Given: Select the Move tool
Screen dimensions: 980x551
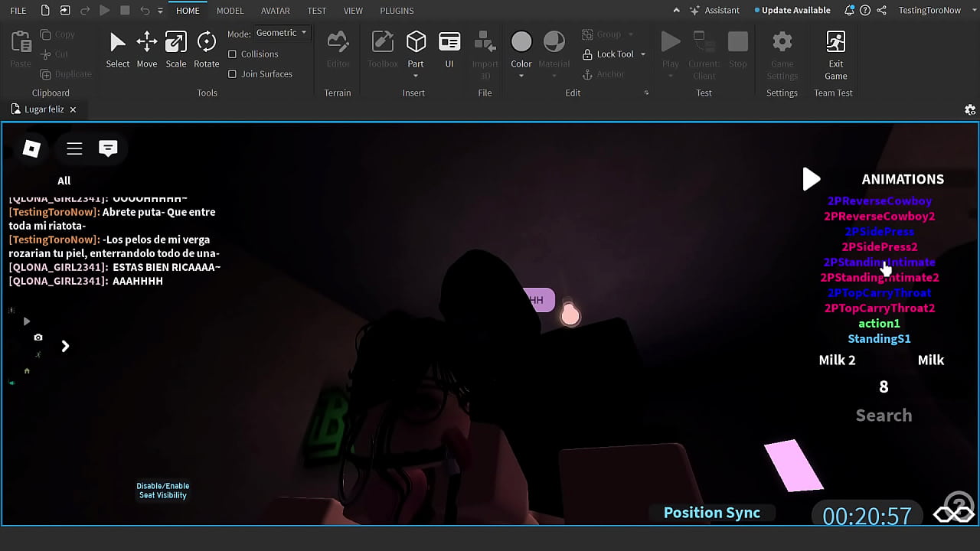Looking at the screenshot, I should (x=146, y=49).
